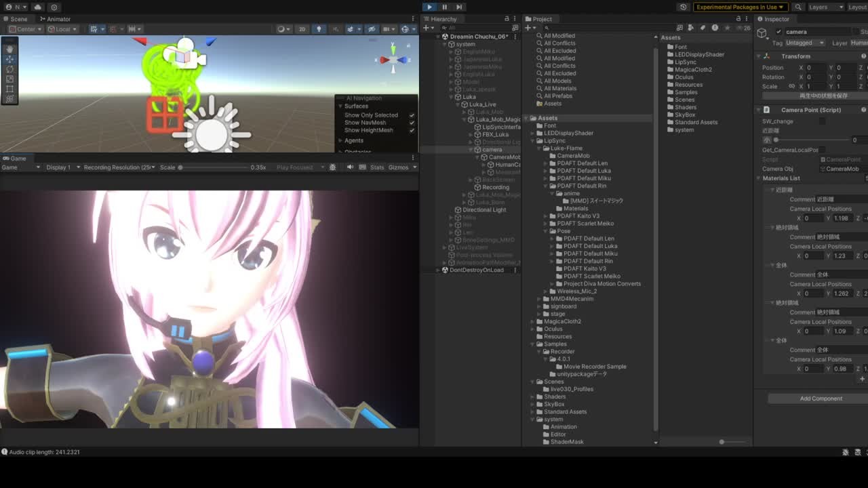
Task: Toggle Show NavMesh checkbox
Action: [412, 123]
